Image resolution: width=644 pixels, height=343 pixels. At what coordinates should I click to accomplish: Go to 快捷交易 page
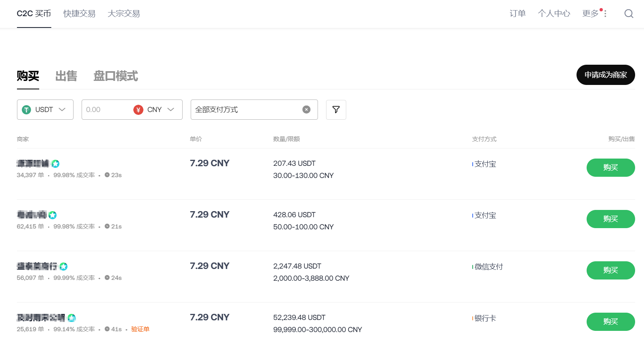(x=80, y=14)
